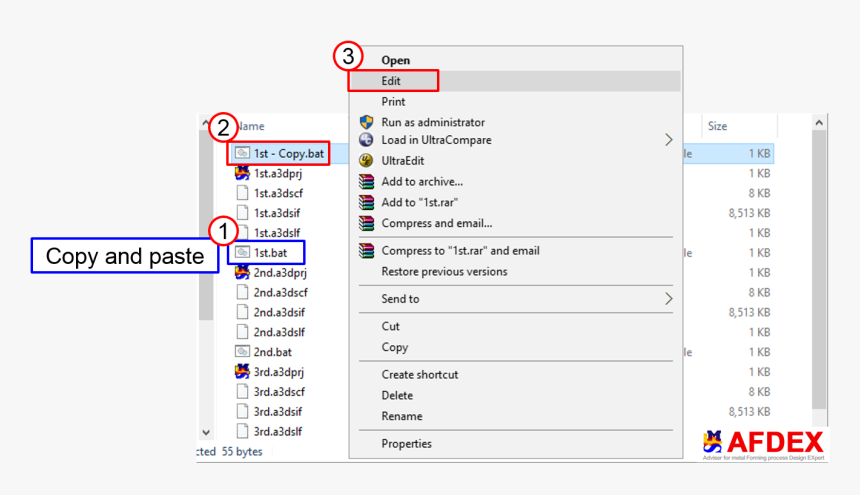Select Rename in the context menu
This screenshot has width=860, height=495.
click(x=401, y=416)
